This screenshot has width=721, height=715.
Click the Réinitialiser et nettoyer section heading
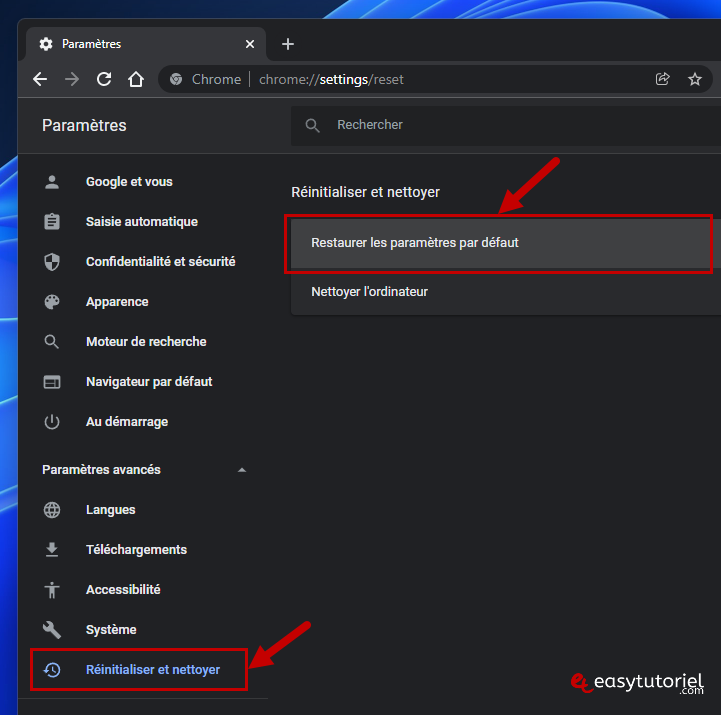point(365,192)
